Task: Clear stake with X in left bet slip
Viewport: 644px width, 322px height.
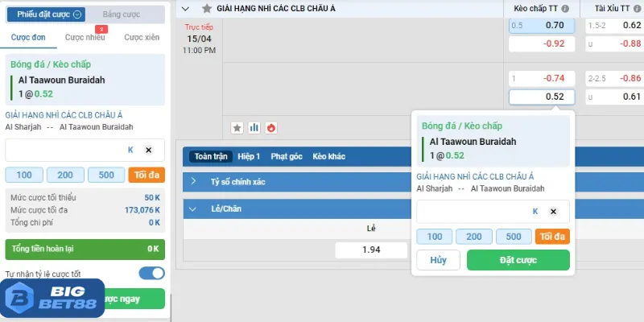Action: [149, 151]
